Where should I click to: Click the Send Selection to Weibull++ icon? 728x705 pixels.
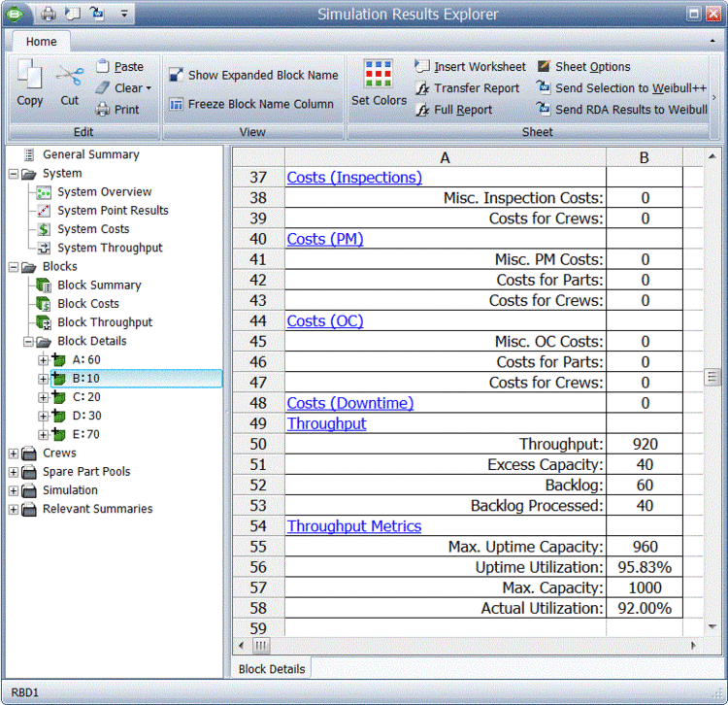pos(544,86)
